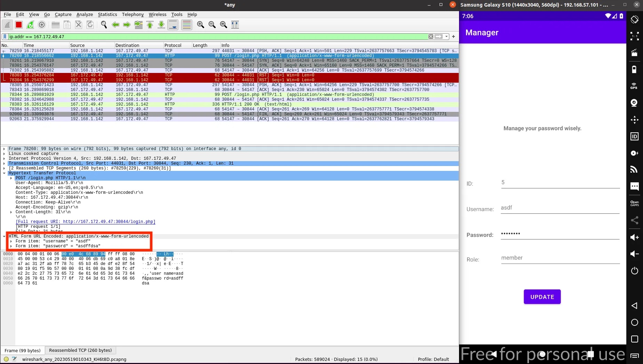This screenshot has height=364, width=643.
Task: Switch to Reassembled TCP (260 bytes) tab
Action: coord(80,350)
